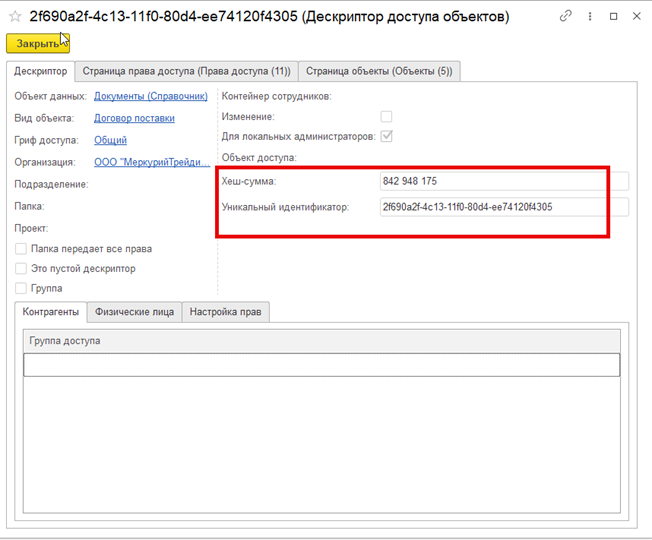Toggle Для локальных администраторов checkbox

(x=386, y=136)
